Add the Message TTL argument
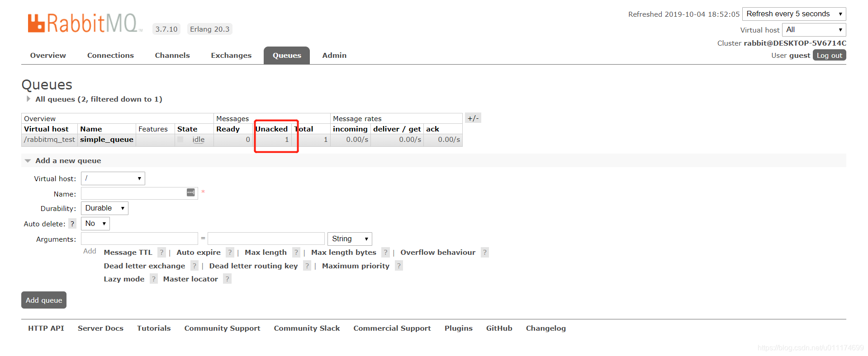This screenshot has width=868, height=356. (128, 253)
